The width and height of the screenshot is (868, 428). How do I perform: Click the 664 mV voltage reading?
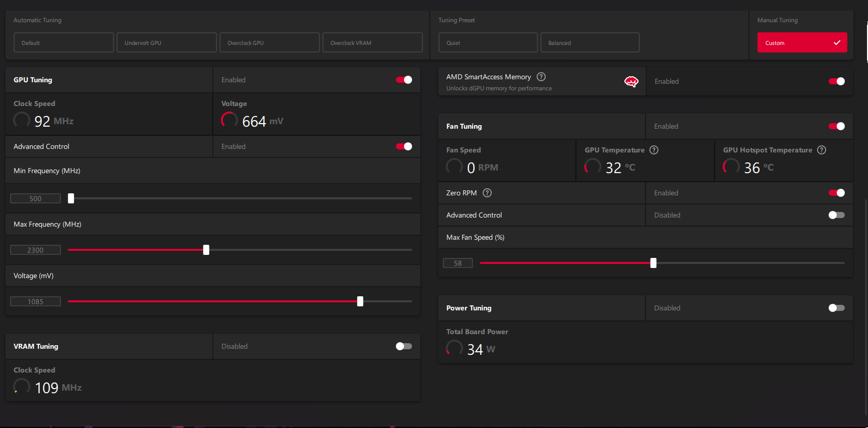point(262,121)
